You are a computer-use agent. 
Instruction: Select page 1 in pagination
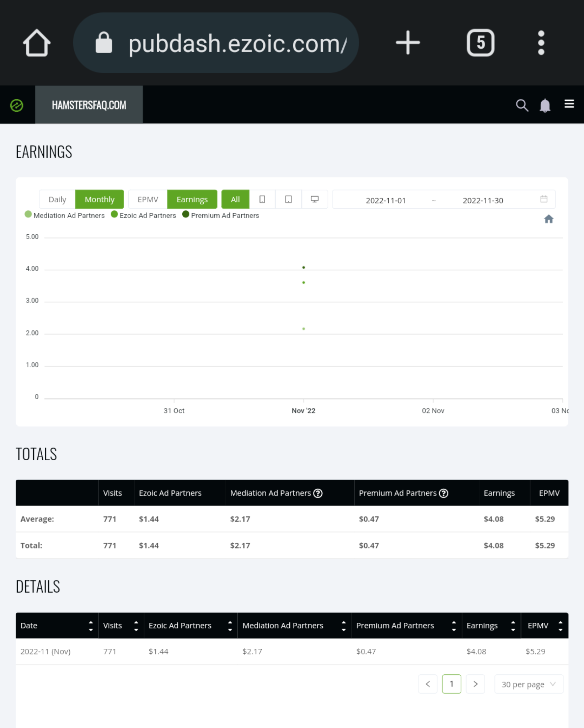[452, 684]
